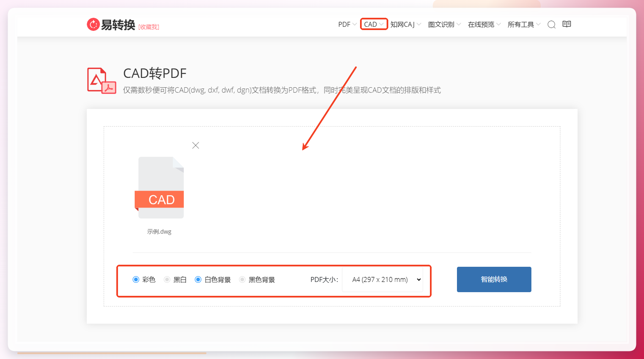The image size is (644, 359).
Task: Click the 示例.dwg file name
Action: [160, 232]
